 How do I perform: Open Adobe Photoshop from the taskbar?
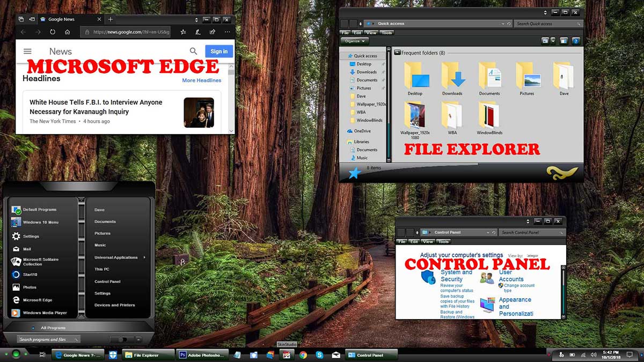point(203,354)
